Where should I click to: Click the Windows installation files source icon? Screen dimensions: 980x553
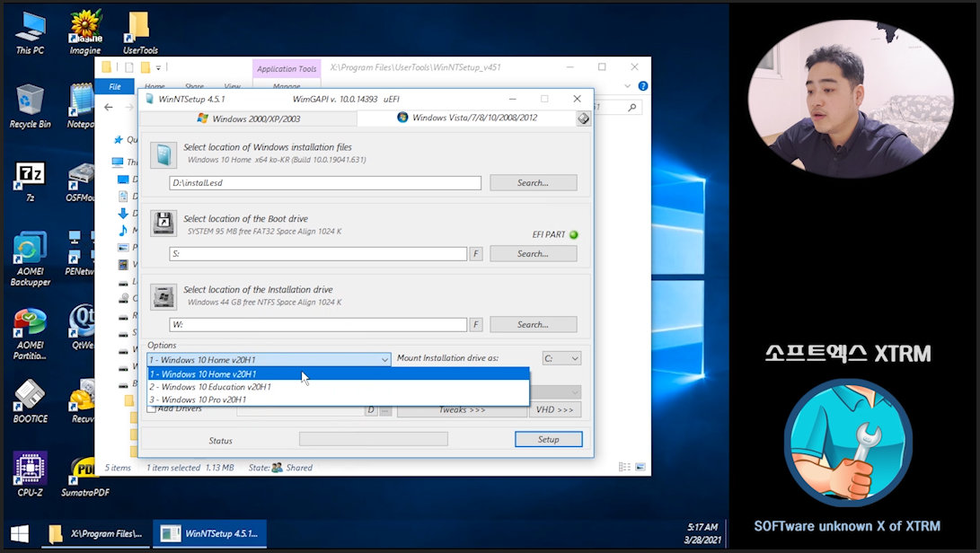click(163, 155)
